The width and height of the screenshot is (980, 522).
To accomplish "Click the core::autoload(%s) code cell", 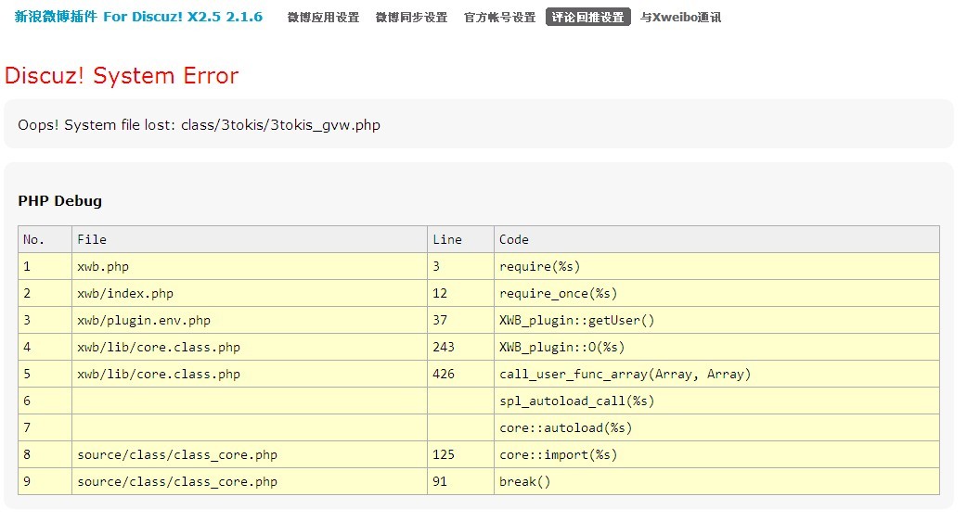I will click(716, 427).
